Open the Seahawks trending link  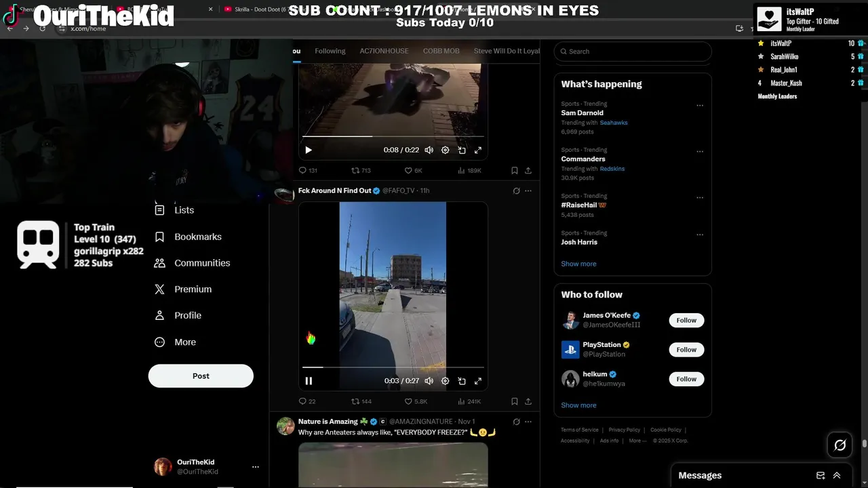click(x=614, y=123)
